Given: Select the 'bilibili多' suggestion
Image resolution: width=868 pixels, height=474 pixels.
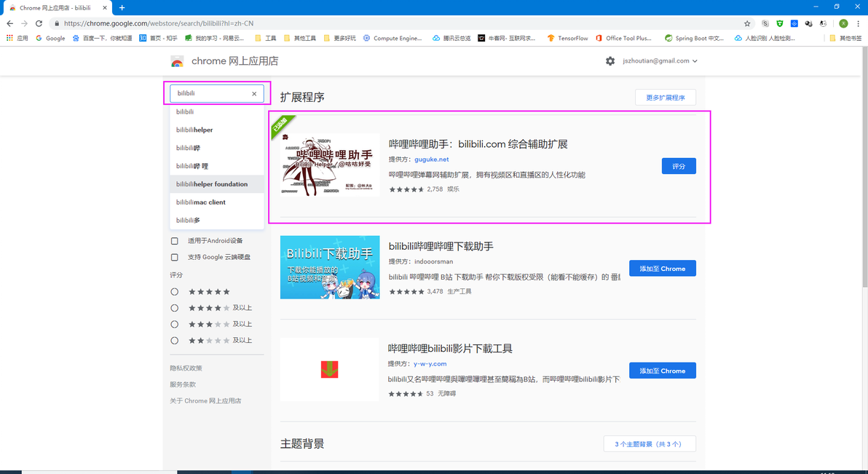Looking at the screenshot, I should point(217,220).
